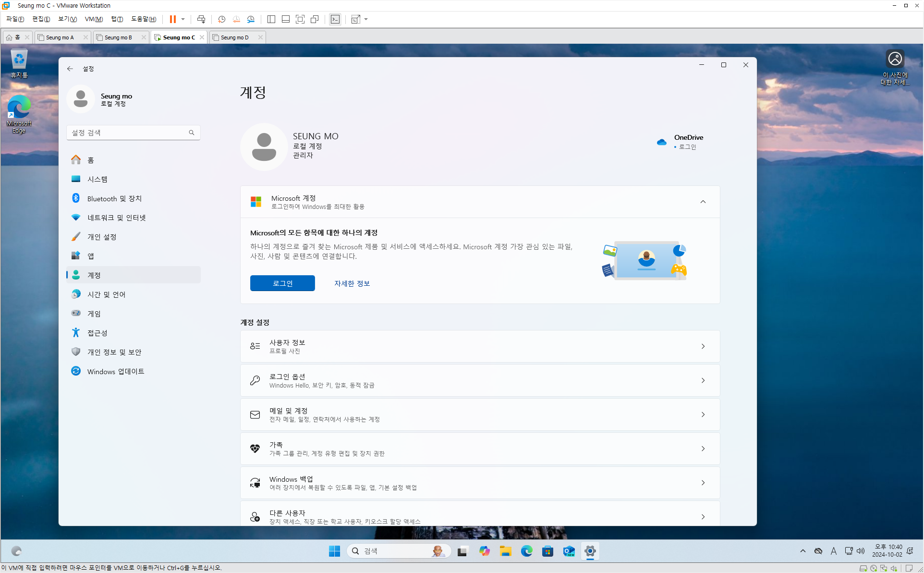Click Send Ctrl+Alt+Del toolbar icon

click(201, 19)
